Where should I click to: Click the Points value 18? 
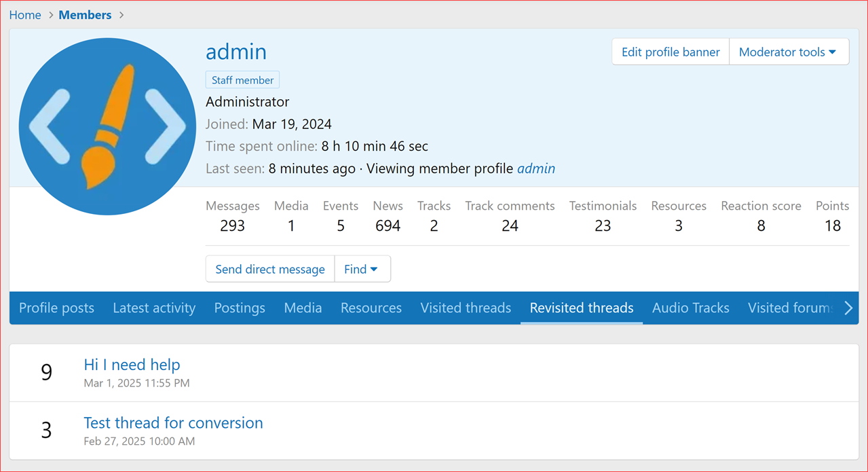[833, 226]
